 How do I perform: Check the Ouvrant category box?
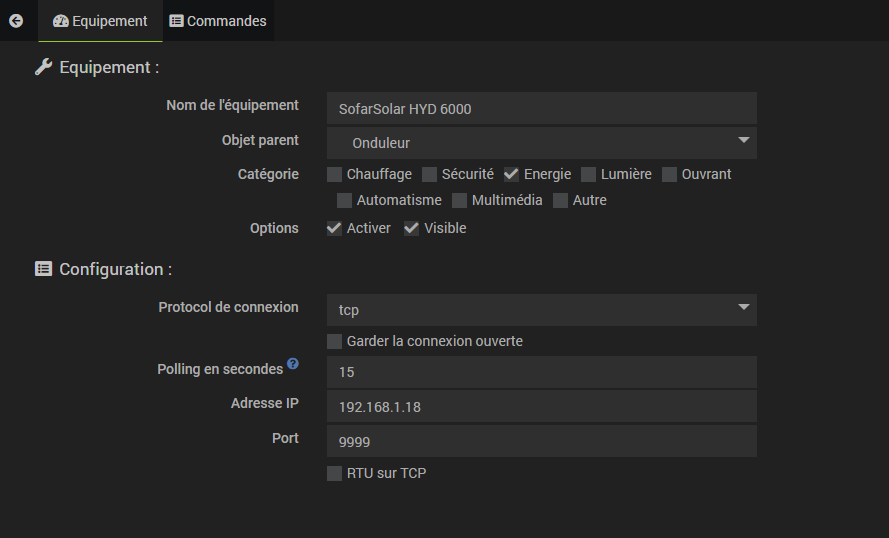click(670, 175)
